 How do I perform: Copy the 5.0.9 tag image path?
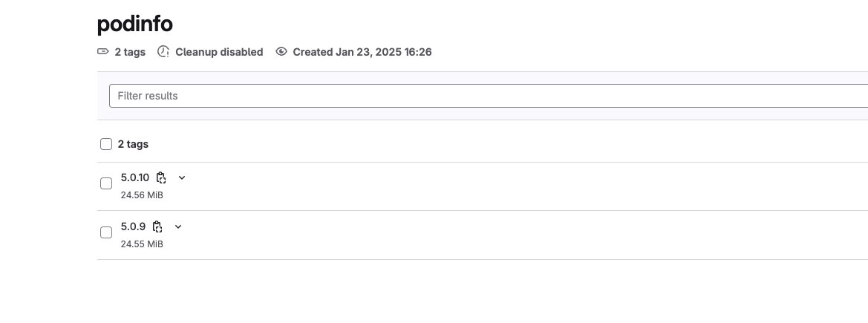coord(157,226)
